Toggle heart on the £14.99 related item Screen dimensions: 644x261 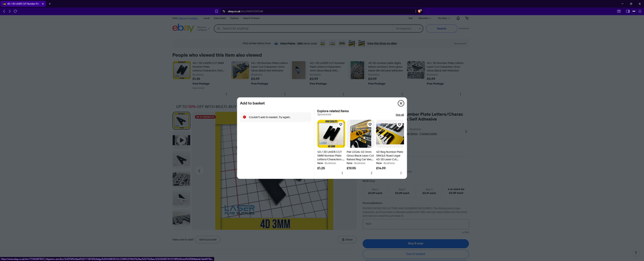click(x=399, y=125)
